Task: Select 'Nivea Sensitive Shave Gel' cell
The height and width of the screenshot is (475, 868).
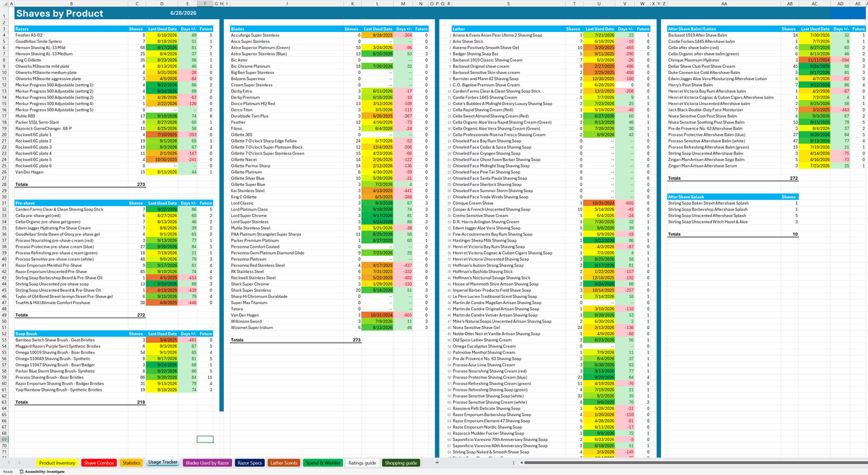Action: tap(508, 327)
